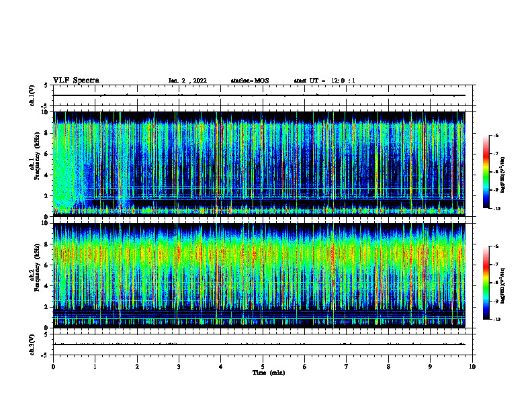Click the ch.1 color bar "-6" label

coord(496,136)
